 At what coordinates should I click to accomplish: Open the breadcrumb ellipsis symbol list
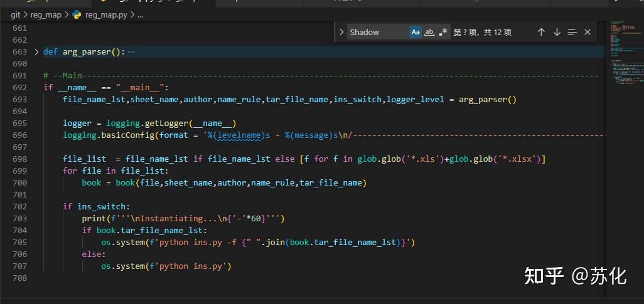tap(140, 14)
